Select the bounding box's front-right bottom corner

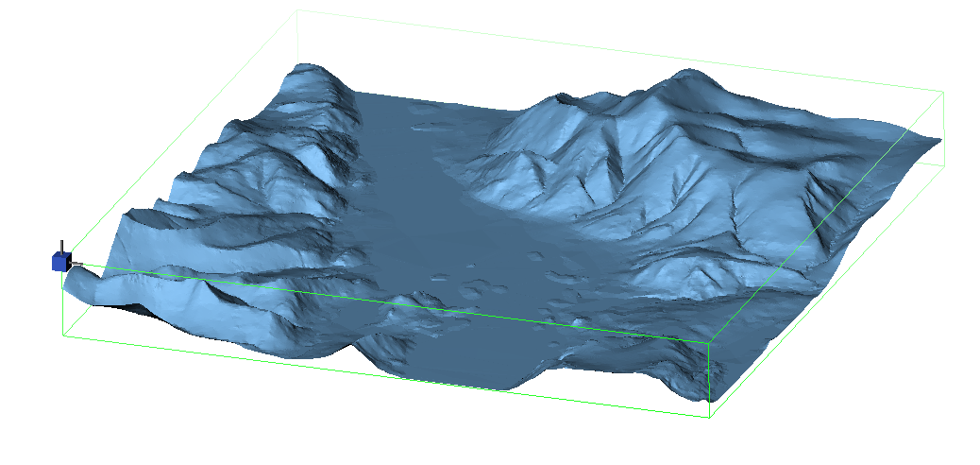click(709, 417)
